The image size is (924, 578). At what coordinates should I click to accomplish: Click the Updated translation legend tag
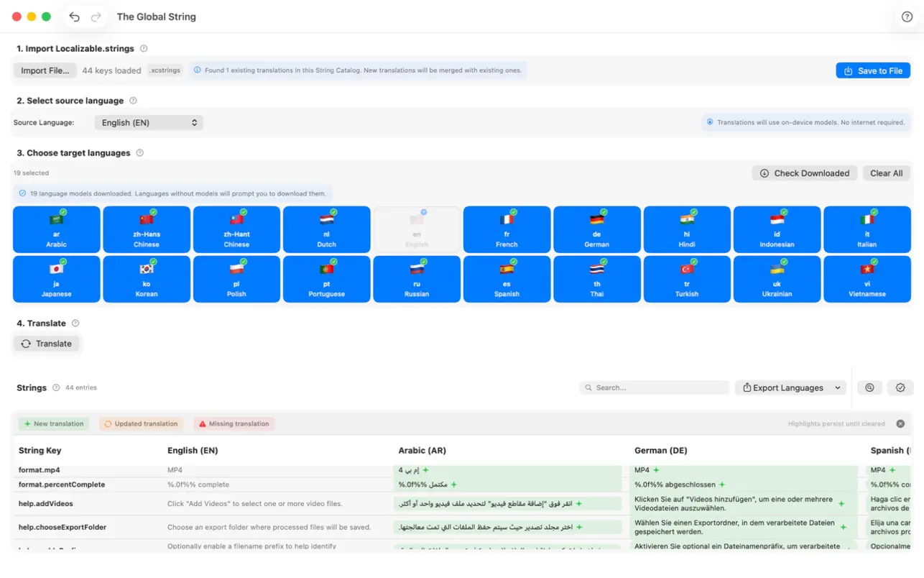[x=141, y=424]
